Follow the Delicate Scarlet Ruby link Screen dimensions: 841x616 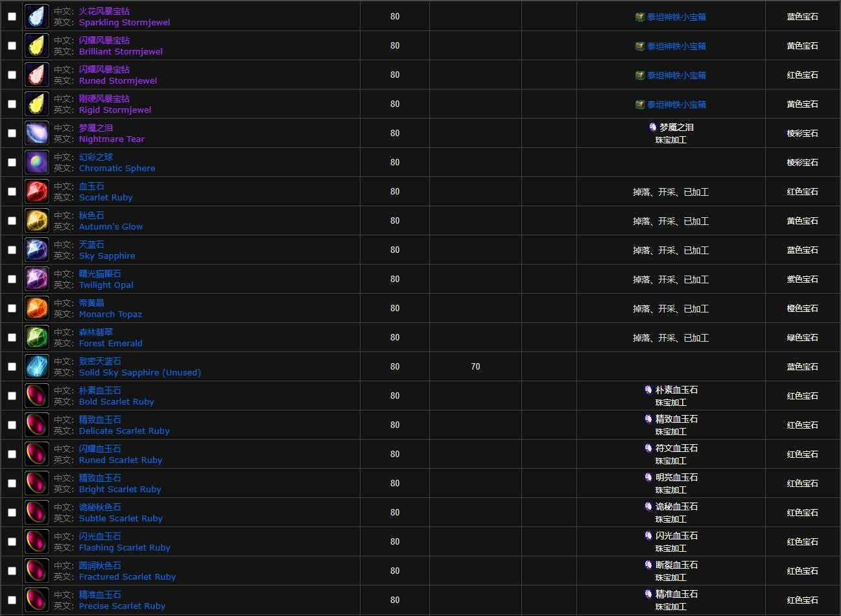pyautogui.click(x=124, y=431)
